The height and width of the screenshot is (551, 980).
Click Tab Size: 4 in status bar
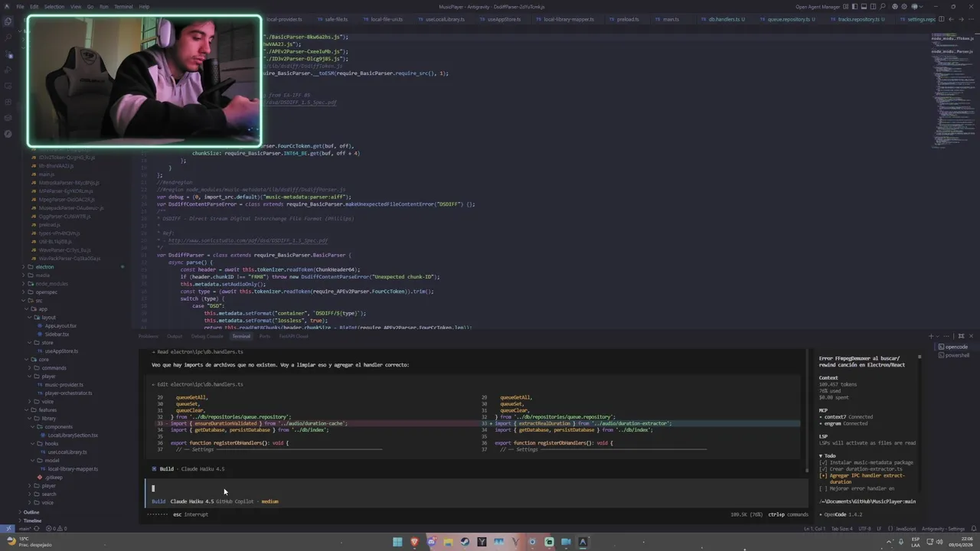841,529
